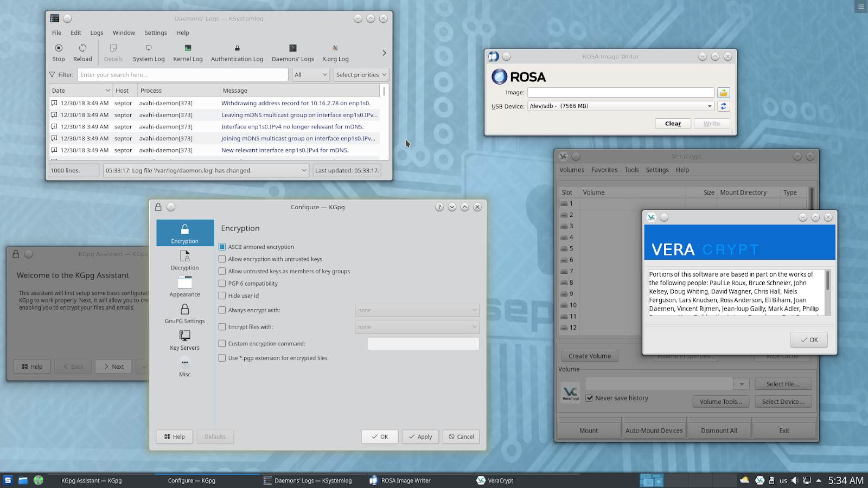Open the Favorites menu in VeraCrypt

coord(604,170)
